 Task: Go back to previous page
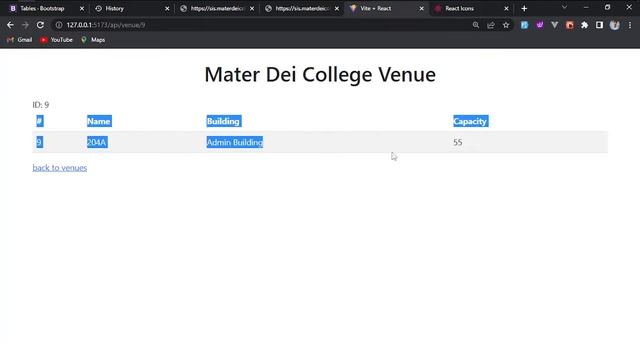10,25
